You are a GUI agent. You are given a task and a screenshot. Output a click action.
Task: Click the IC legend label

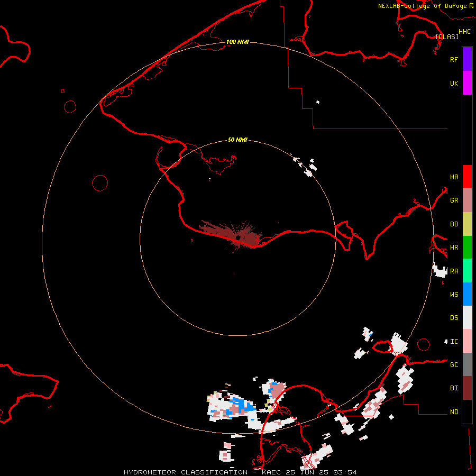[454, 341]
